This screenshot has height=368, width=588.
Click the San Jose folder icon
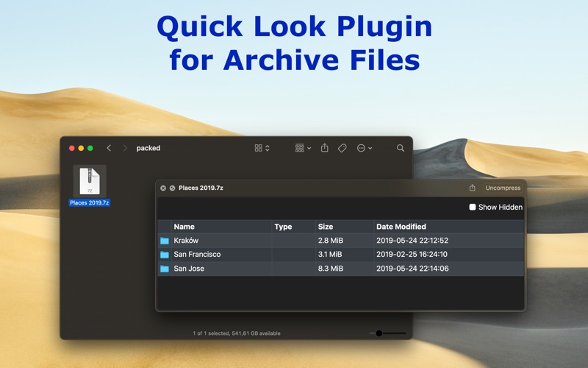[x=165, y=269]
